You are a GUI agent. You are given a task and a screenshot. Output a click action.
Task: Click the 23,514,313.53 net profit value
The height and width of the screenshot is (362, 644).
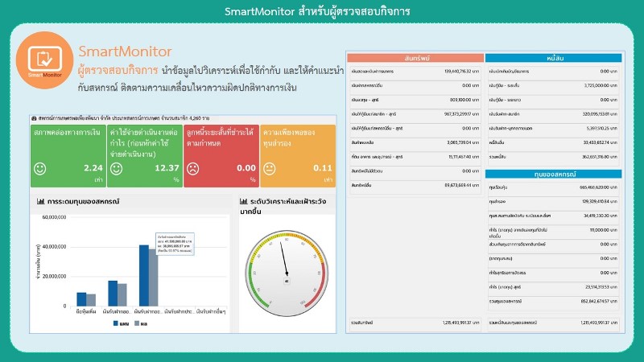coord(601,287)
